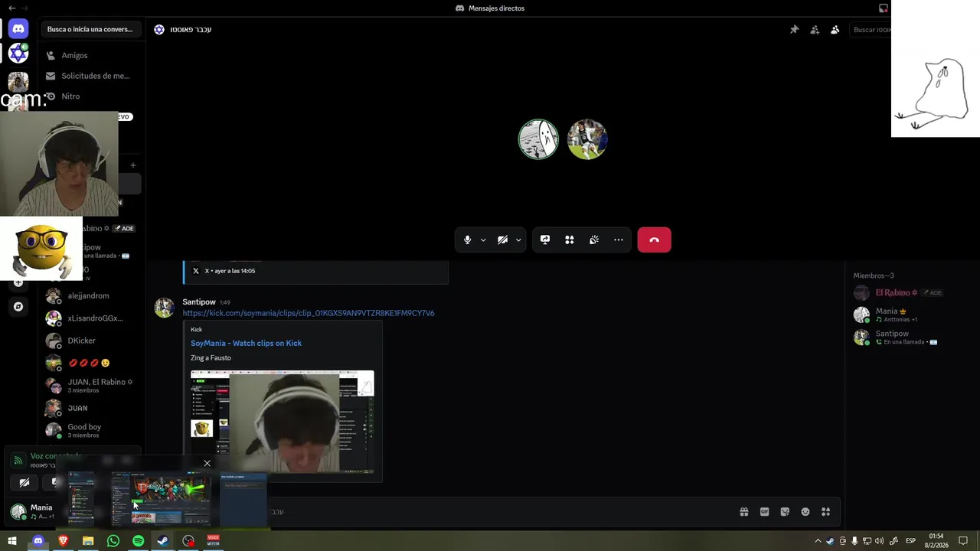Viewport: 980px width, 551px height.
Task: Change ESP input language in tray
Action: [x=910, y=541]
